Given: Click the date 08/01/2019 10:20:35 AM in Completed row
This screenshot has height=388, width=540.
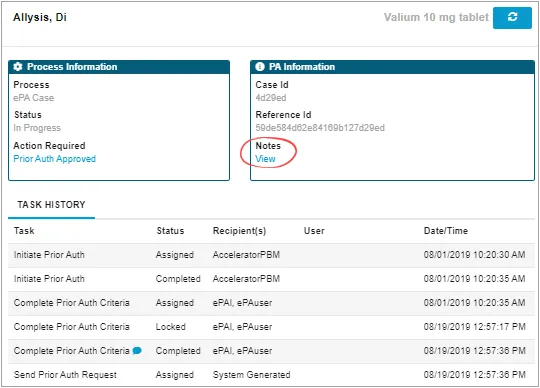Looking at the screenshot, I should pyautogui.click(x=475, y=279).
